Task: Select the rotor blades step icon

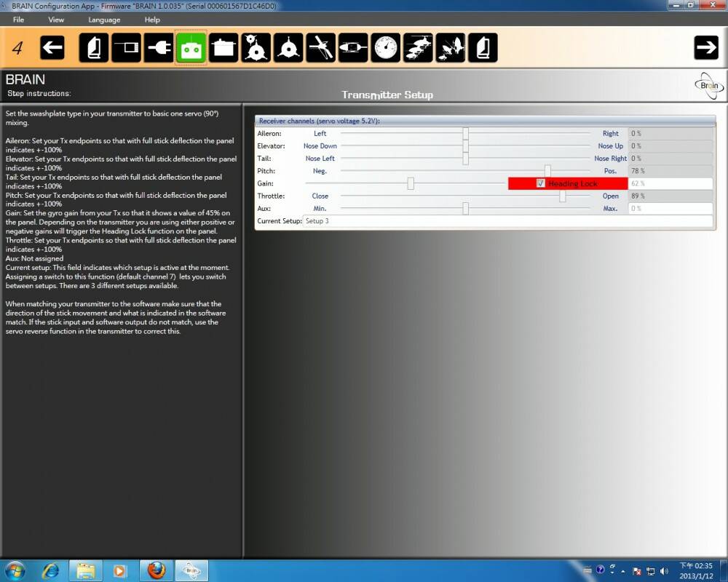Action: point(321,48)
